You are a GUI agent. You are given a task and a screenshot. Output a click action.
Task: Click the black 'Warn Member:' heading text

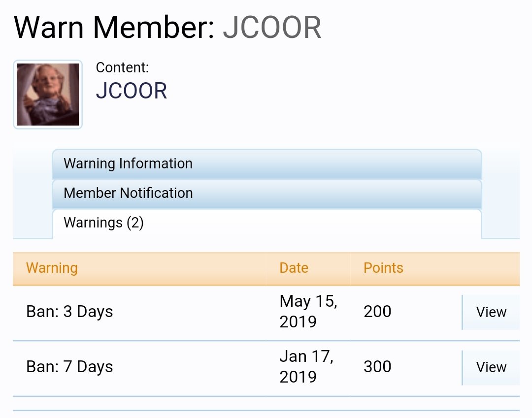pyautogui.click(x=114, y=28)
